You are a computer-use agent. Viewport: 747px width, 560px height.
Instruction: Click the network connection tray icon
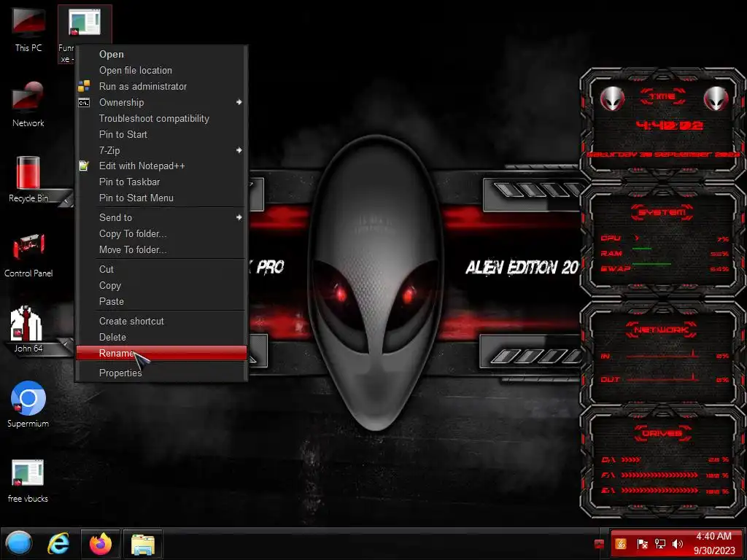659,544
